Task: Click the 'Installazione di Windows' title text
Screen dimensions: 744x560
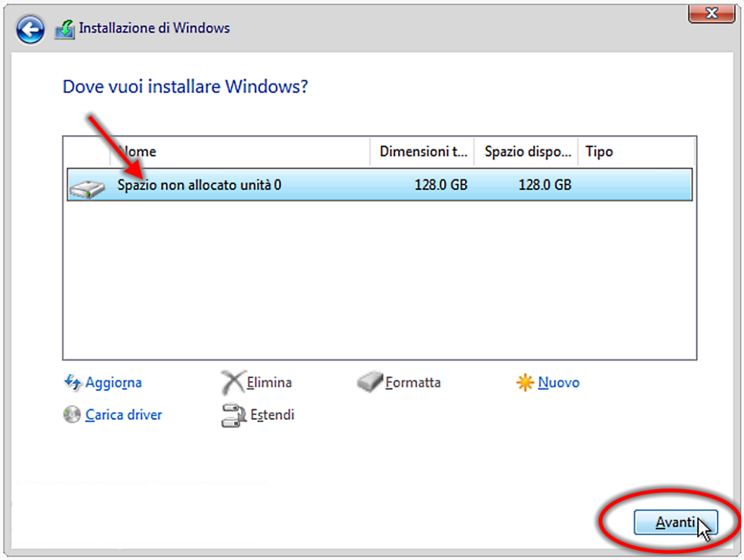Action: [154, 28]
